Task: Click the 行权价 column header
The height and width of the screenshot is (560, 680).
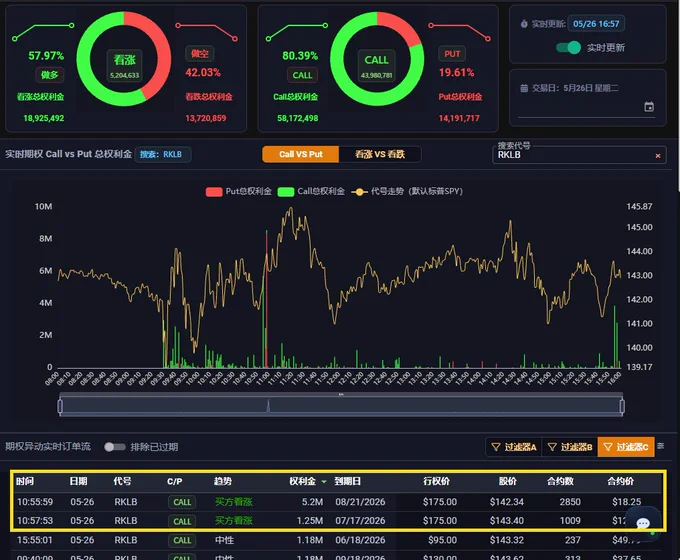Action: 436,481
